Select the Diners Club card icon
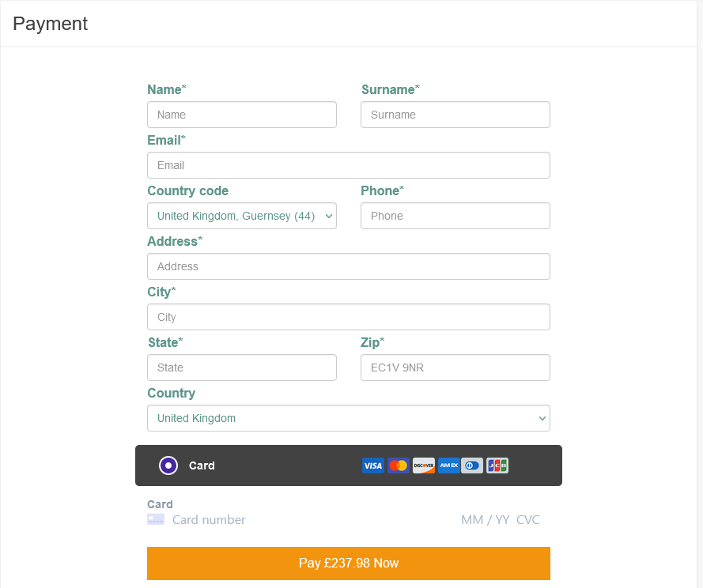The image size is (703, 588). (x=471, y=465)
